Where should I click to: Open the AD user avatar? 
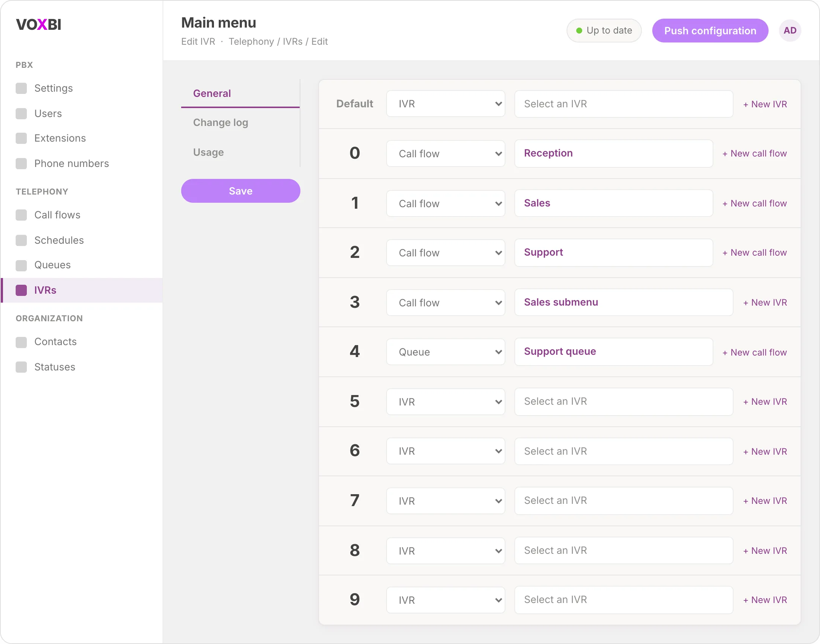pos(790,31)
